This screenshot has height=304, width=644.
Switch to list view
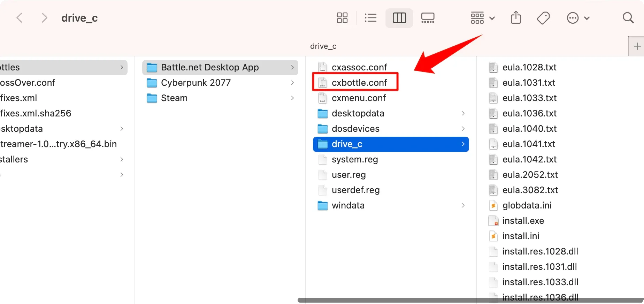click(x=370, y=18)
